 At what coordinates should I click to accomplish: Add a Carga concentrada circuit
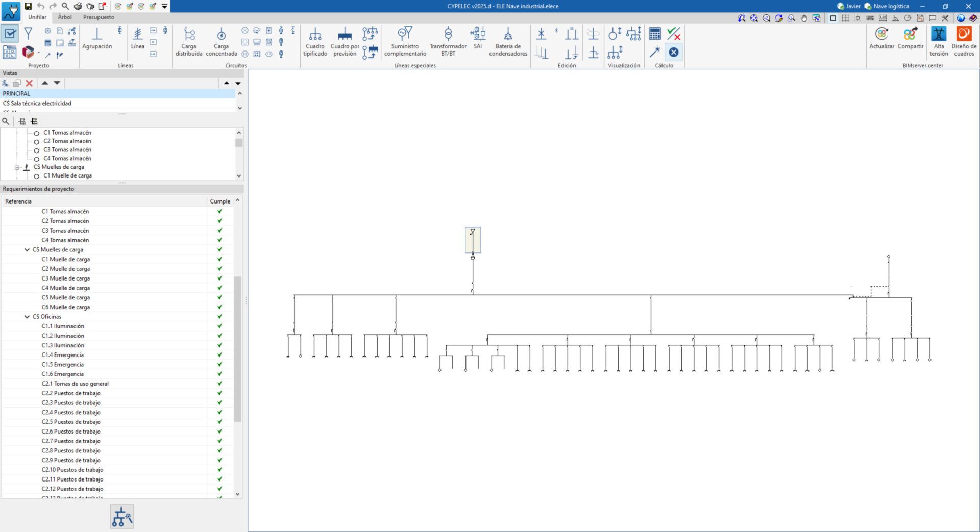[x=221, y=41]
